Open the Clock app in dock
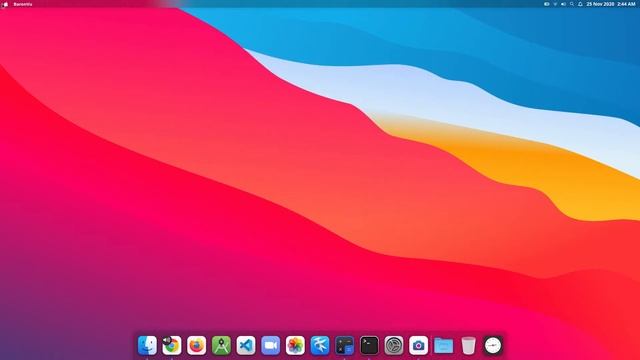Screen dimensions: 640x360 pos(493,346)
